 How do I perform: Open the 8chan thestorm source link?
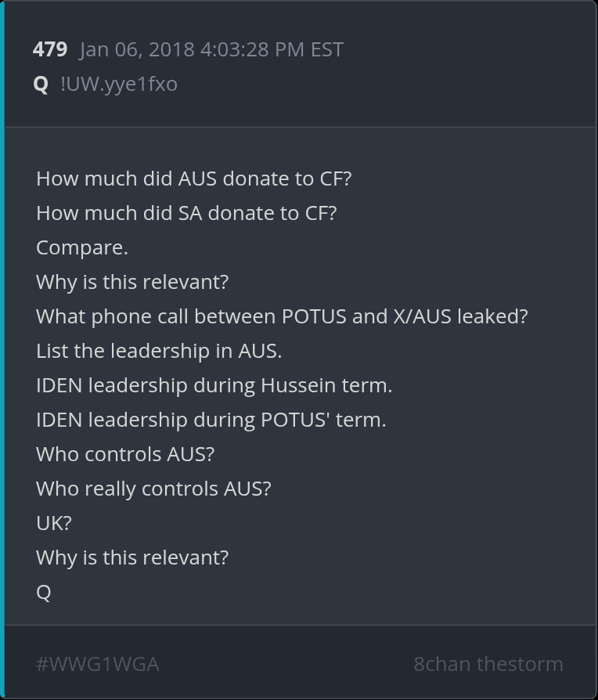pos(488,664)
